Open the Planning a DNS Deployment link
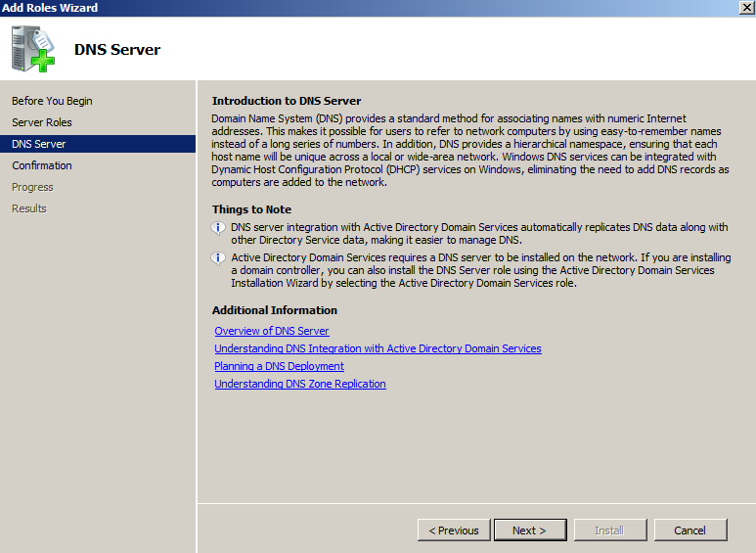The height and width of the screenshot is (553, 756). tap(279, 366)
